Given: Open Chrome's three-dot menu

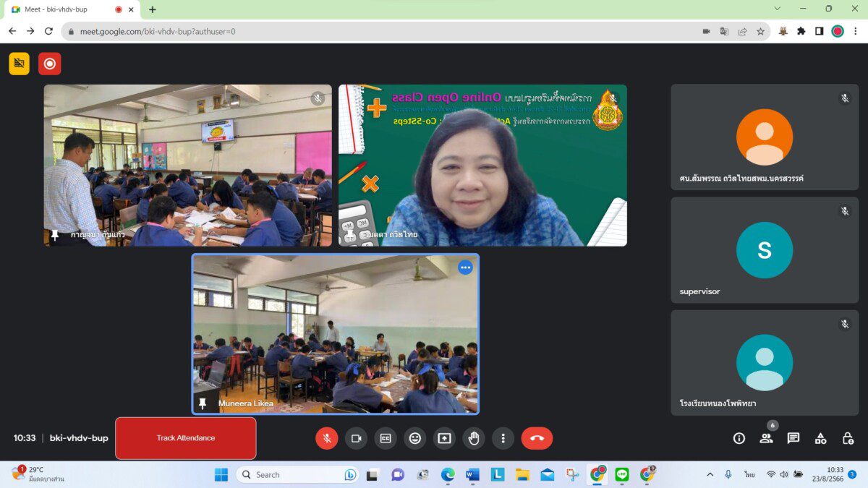Looking at the screenshot, I should pyautogui.click(x=856, y=31).
